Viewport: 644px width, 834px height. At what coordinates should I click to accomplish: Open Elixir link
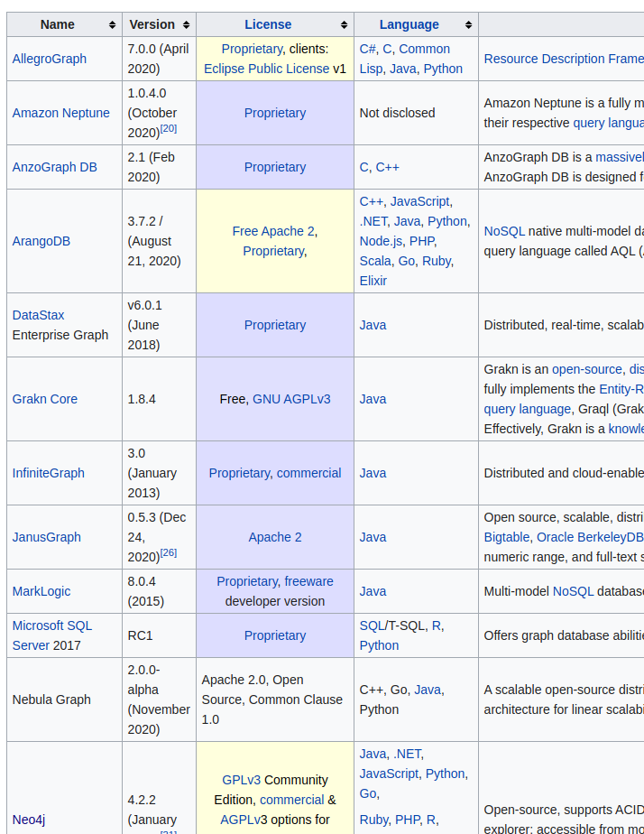coord(373,282)
